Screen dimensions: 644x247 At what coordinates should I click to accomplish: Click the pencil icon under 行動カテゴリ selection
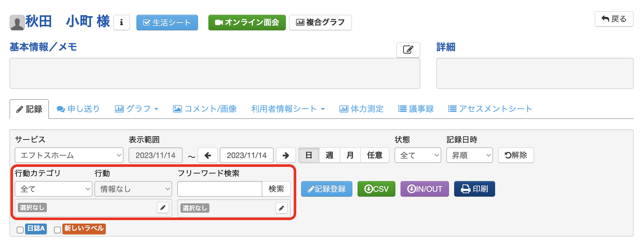(163, 208)
